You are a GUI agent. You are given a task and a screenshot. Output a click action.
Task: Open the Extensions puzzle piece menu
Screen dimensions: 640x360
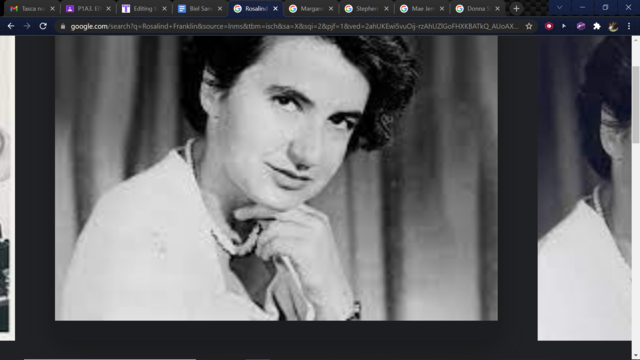(597, 26)
